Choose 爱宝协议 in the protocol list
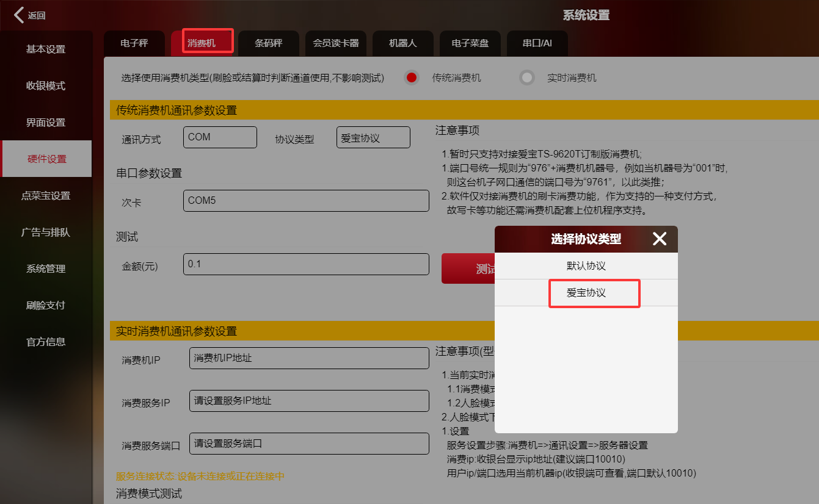This screenshot has height=504, width=819. tap(586, 293)
